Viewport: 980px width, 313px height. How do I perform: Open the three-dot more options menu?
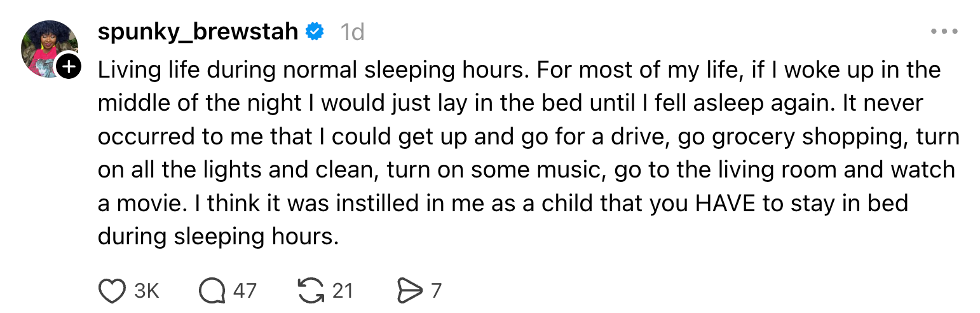click(x=944, y=31)
